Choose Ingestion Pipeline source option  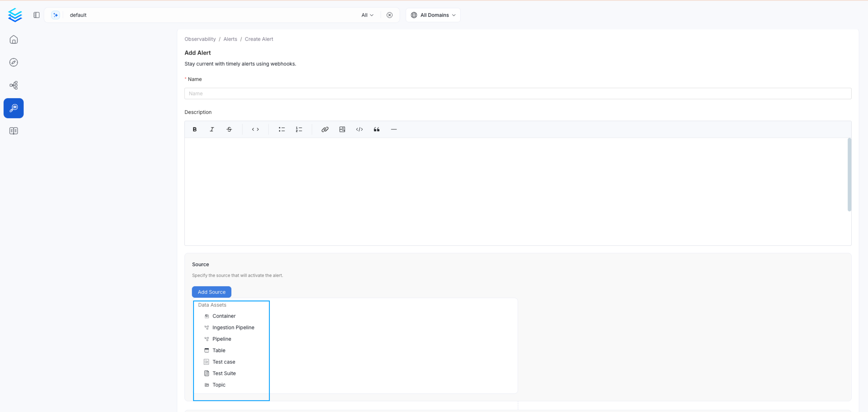tap(233, 327)
